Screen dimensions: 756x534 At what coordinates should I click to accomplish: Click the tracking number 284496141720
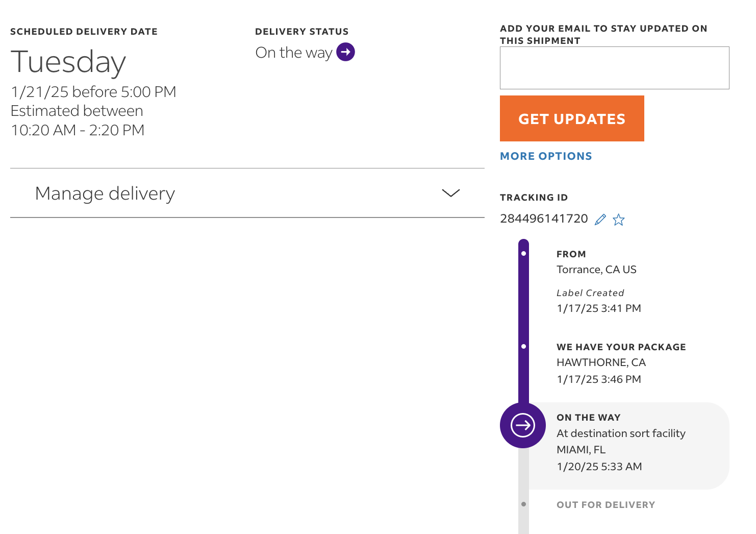[x=544, y=219]
